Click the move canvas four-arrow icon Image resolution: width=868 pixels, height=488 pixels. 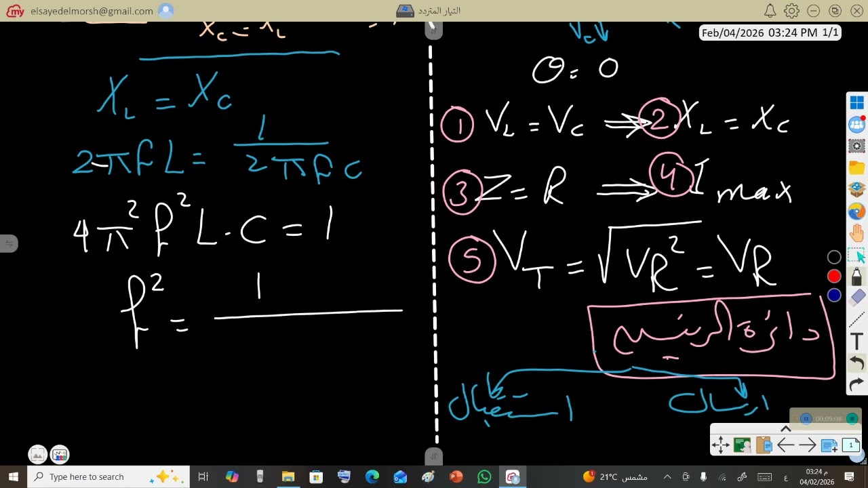pos(721,445)
